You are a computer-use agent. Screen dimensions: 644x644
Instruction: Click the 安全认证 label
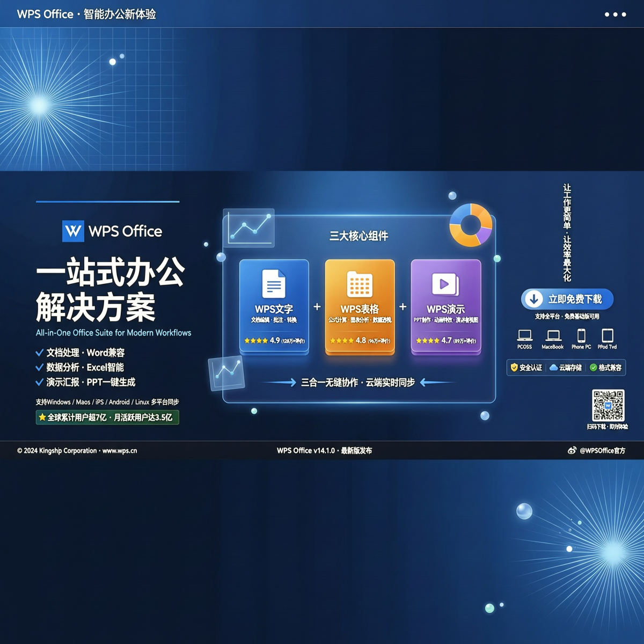tap(531, 368)
